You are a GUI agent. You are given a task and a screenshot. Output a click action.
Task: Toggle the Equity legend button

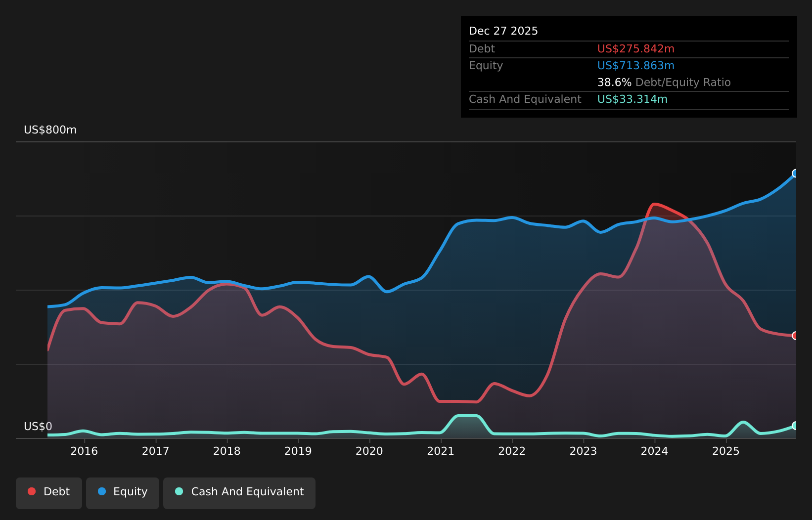[x=123, y=493]
